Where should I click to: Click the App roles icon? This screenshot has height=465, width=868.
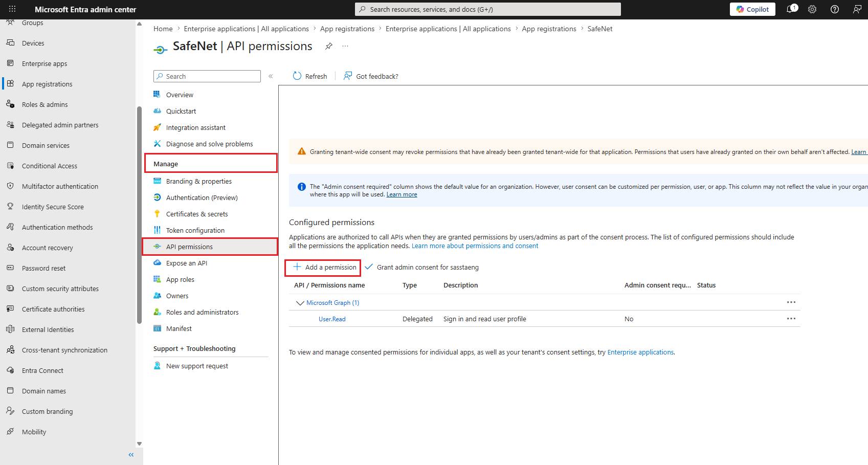point(157,279)
